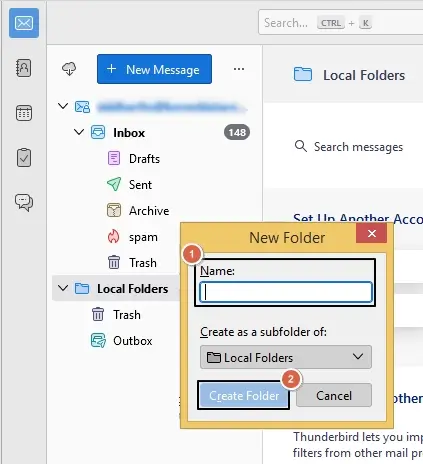
Task: Click the Get Messages cloud icon
Action: (x=69, y=69)
